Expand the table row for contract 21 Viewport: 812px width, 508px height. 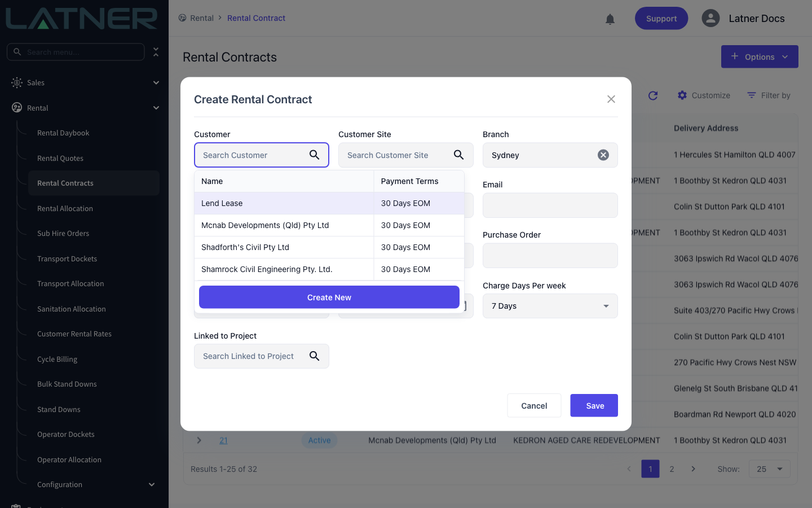click(199, 440)
